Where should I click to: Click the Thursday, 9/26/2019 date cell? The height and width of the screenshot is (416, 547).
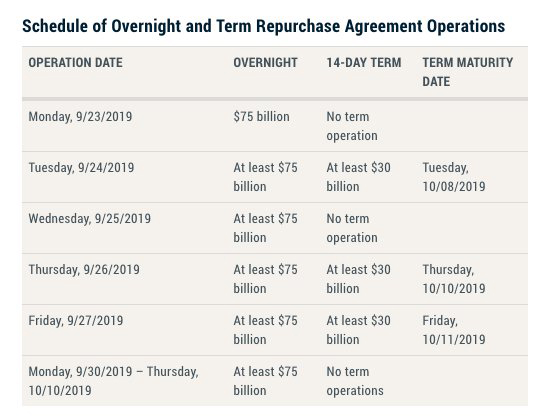84,269
